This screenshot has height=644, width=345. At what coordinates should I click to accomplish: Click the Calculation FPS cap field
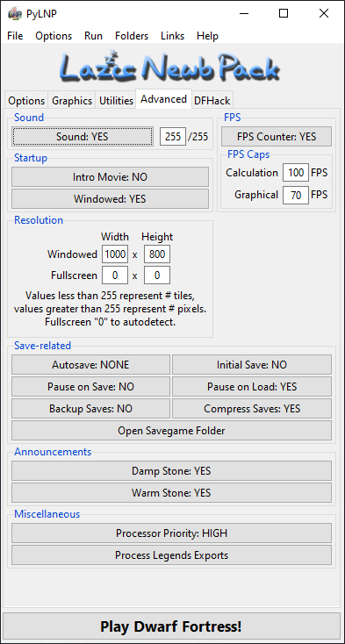click(296, 173)
